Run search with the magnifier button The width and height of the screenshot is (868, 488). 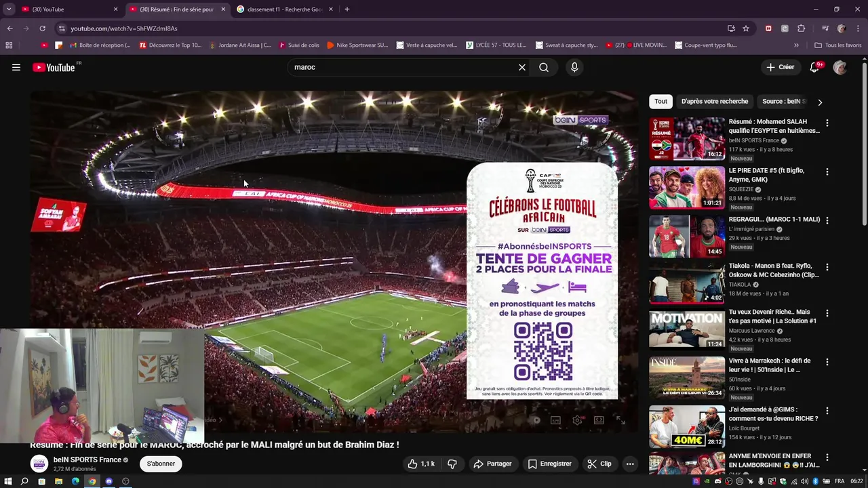tap(544, 67)
